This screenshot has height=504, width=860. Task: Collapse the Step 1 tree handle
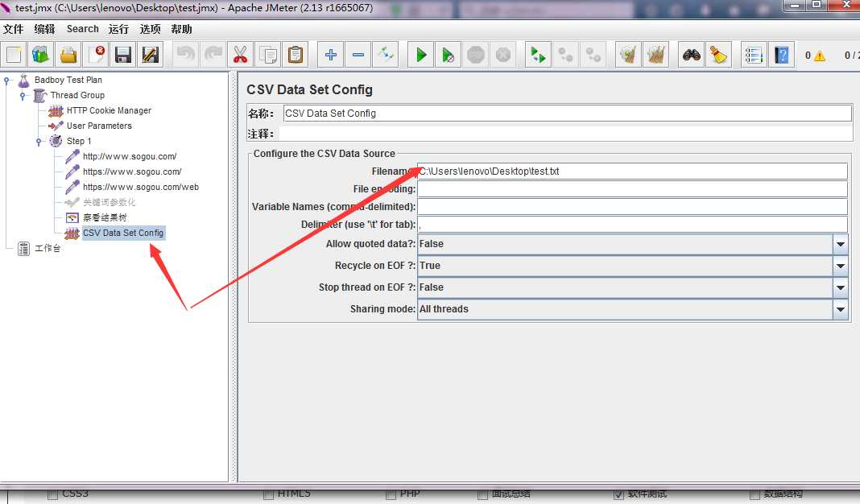(39, 142)
